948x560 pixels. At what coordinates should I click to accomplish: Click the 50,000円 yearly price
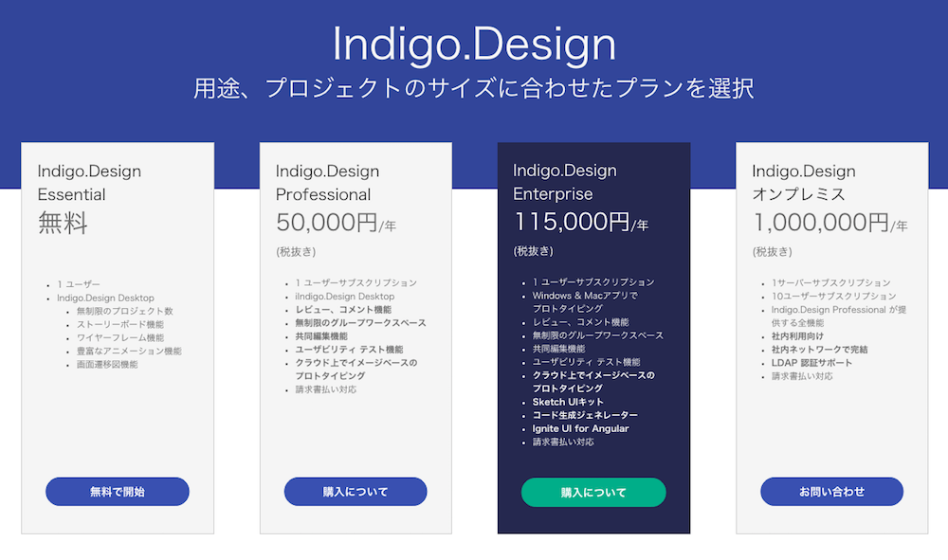pyautogui.click(x=327, y=224)
